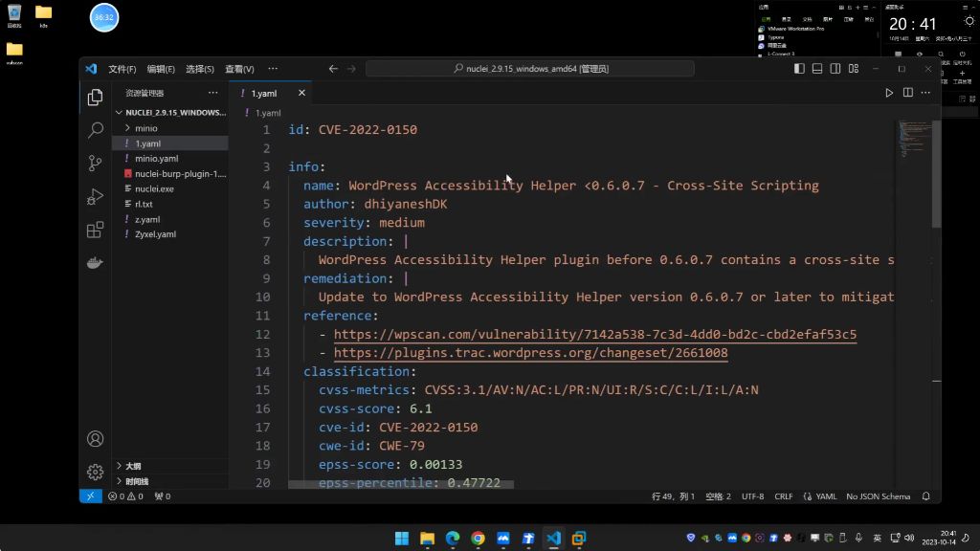
Task: Change line ending via CRLF
Action: point(783,496)
